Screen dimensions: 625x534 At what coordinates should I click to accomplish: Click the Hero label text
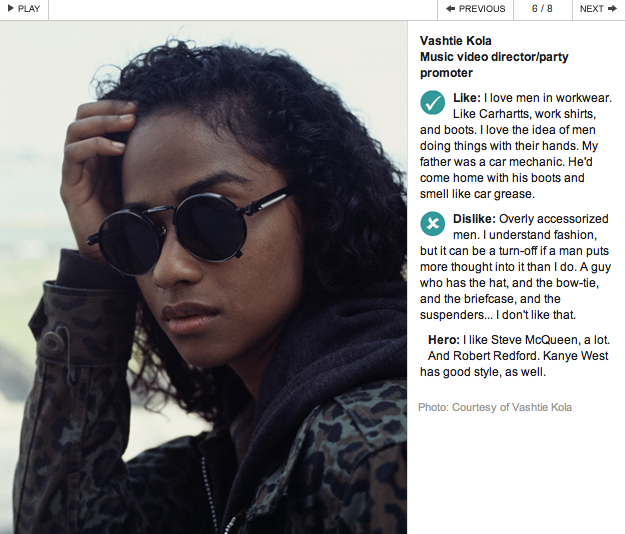[444, 340]
